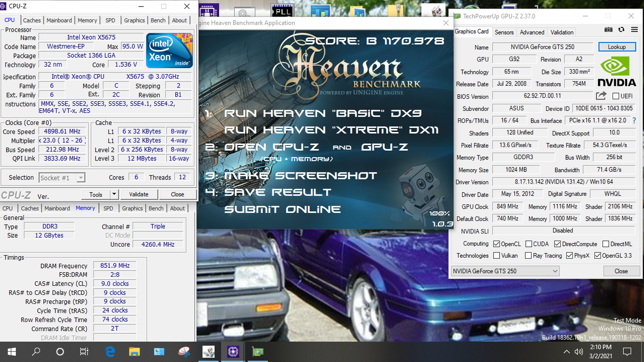Click the Core Speed value 4898.61 MHz
The width and height of the screenshot is (644, 362).
[x=62, y=131]
